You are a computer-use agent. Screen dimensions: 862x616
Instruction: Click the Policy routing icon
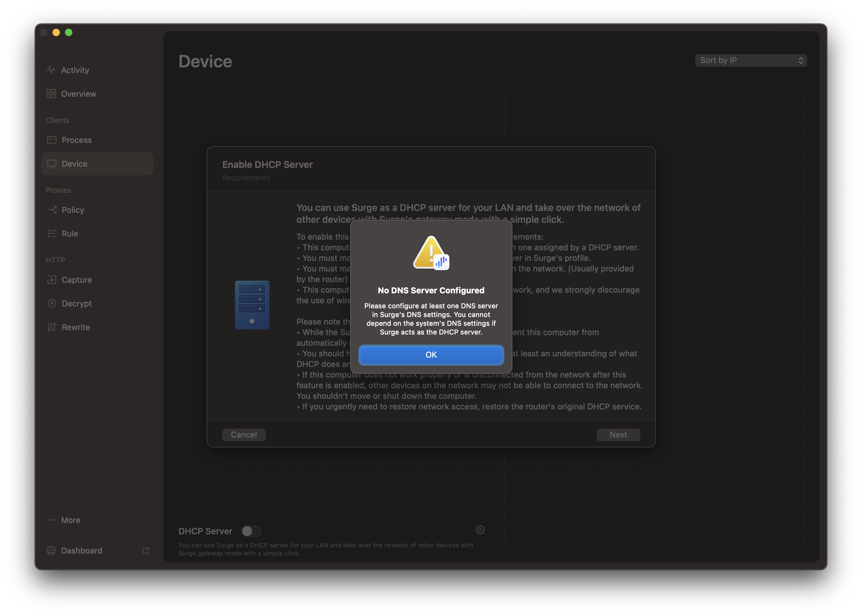pyautogui.click(x=51, y=210)
